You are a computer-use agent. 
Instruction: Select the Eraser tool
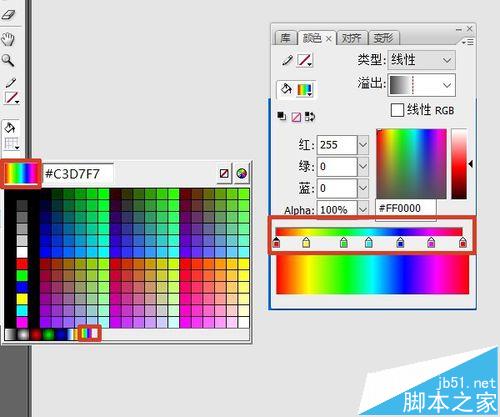8,15
